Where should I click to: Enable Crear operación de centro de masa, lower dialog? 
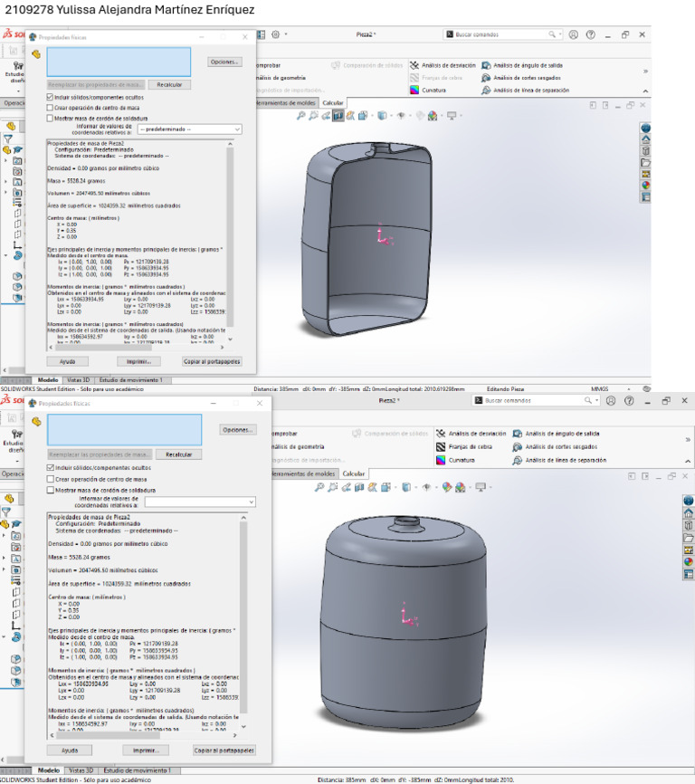coord(51,479)
